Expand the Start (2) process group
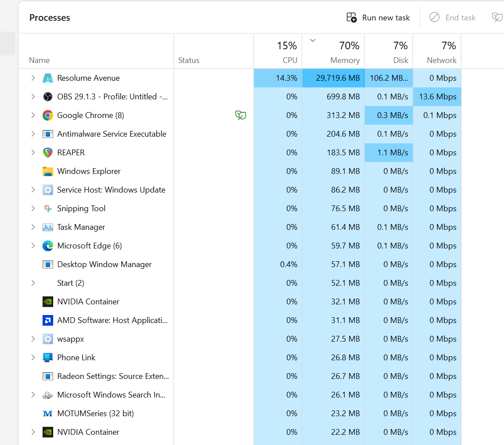Viewport: 504px width, 445px height. tap(33, 283)
